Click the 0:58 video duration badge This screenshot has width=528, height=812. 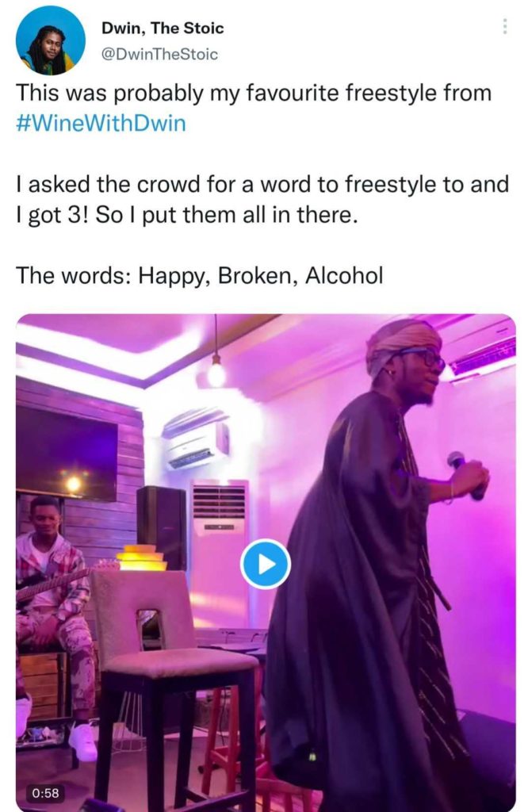(44, 793)
